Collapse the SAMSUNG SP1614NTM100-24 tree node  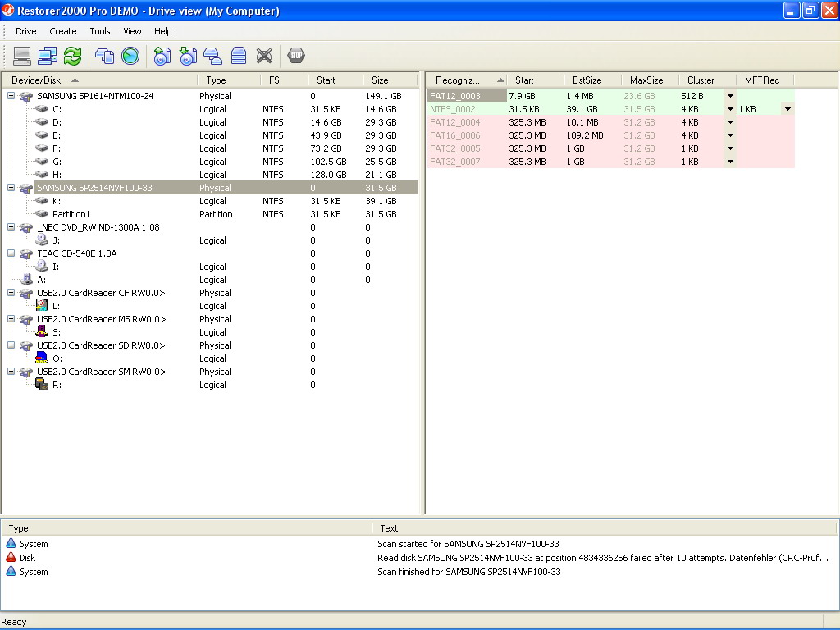pyautogui.click(x=11, y=95)
